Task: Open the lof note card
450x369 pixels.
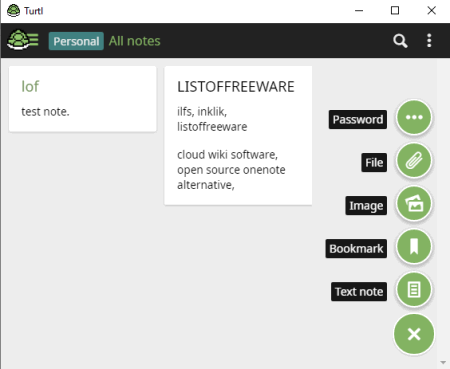Action: [x=83, y=99]
